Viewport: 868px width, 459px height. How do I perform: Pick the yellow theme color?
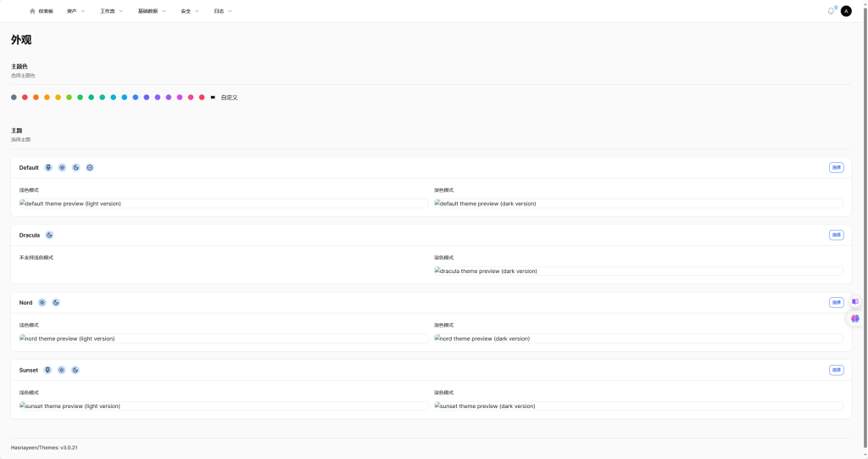tap(58, 98)
